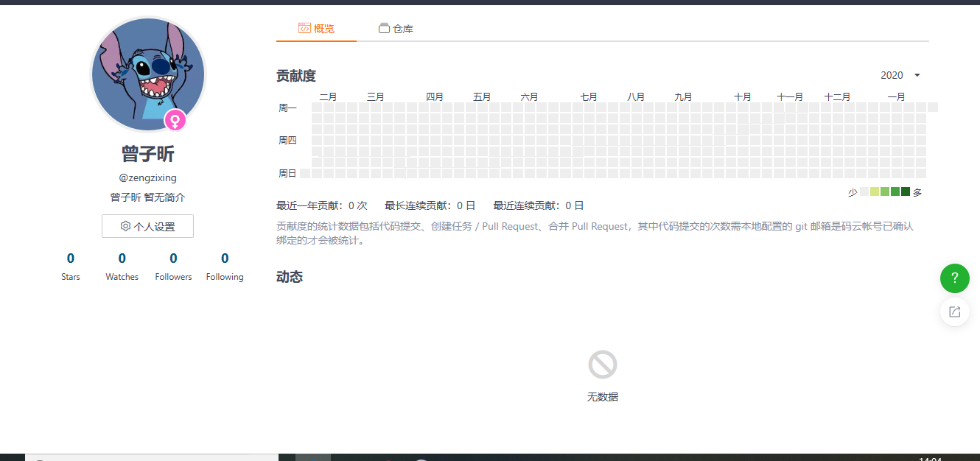Image resolution: width=980 pixels, height=461 pixels.
Task: Click the 最近连续贡献：0 日 statistic
Action: click(539, 206)
